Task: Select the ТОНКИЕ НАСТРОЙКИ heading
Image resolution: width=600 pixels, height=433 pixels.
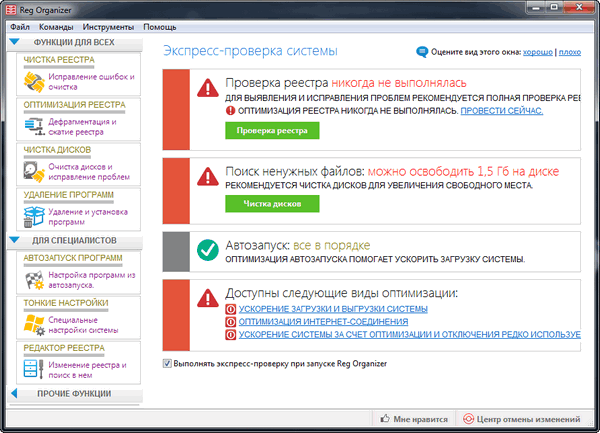Action: point(66,303)
